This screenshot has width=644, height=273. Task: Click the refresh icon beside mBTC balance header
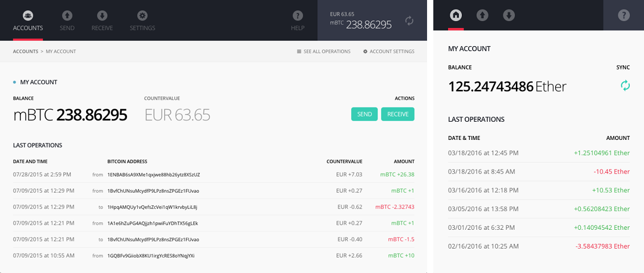coord(409,20)
